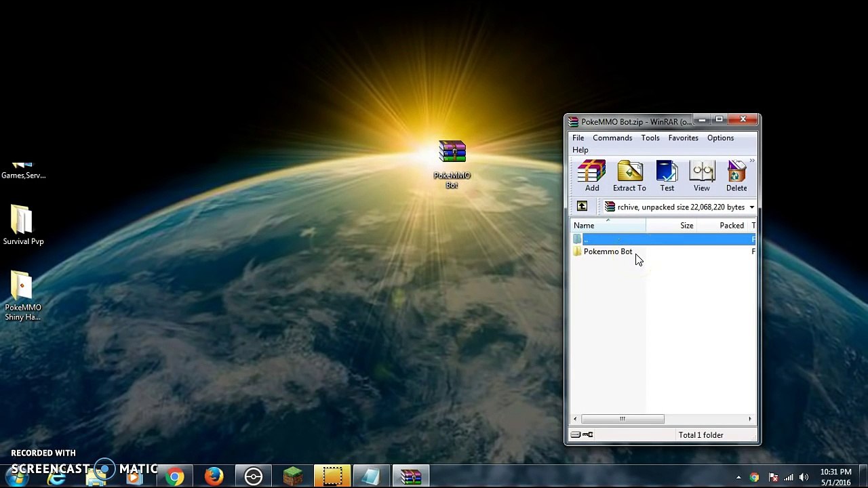Expand hidden toolbar buttons chevron
Image resolution: width=868 pixels, height=488 pixels.
click(x=752, y=161)
